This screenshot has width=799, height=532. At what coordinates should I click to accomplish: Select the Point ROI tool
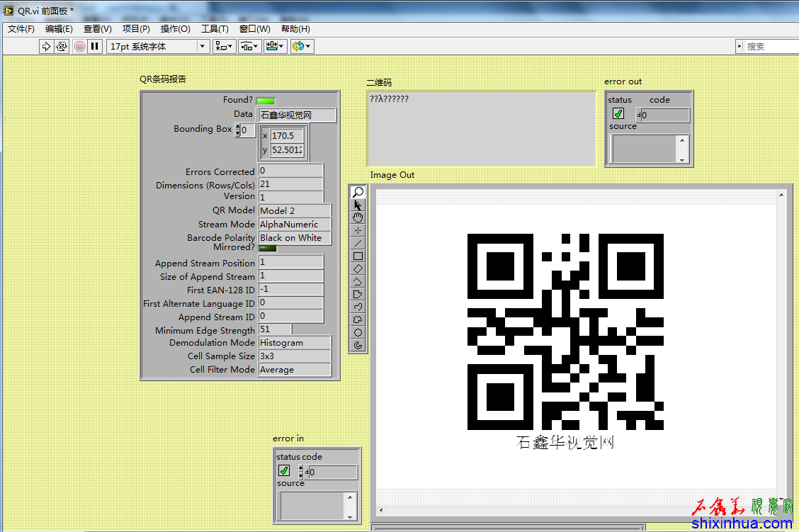tap(358, 230)
